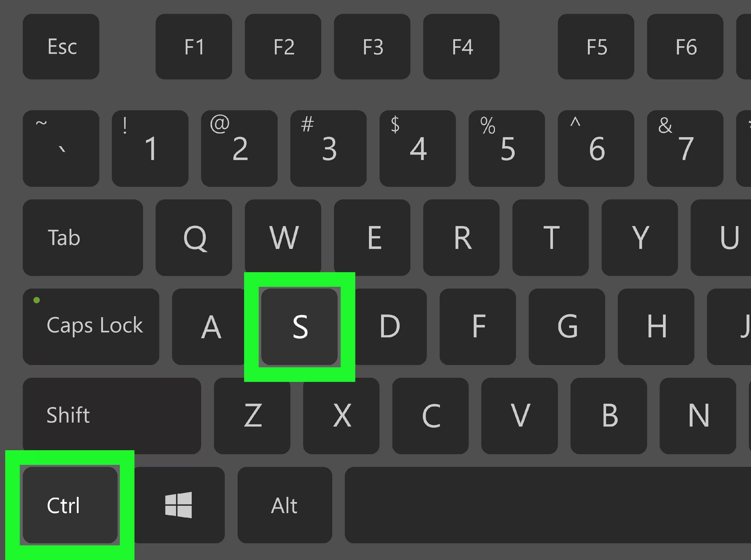The width and height of the screenshot is (751, 560).
Task: Click the tilde and backtick key
Action: coord(61,148)
